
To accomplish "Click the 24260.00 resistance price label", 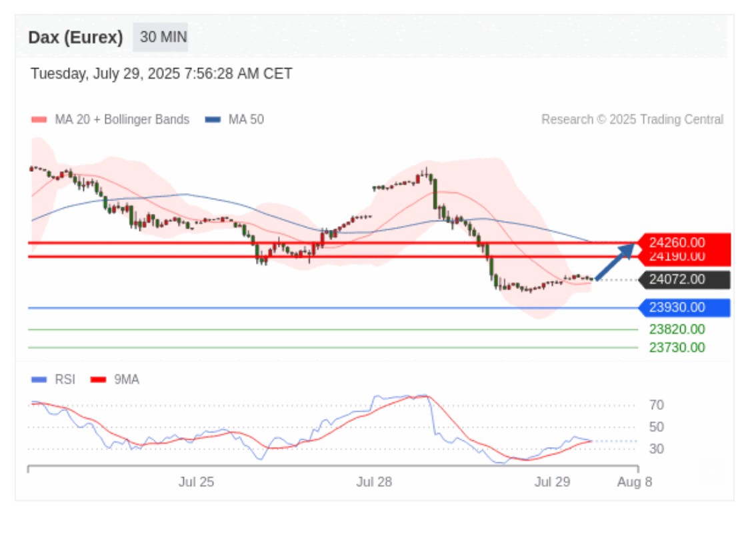I will click(684, 242).
